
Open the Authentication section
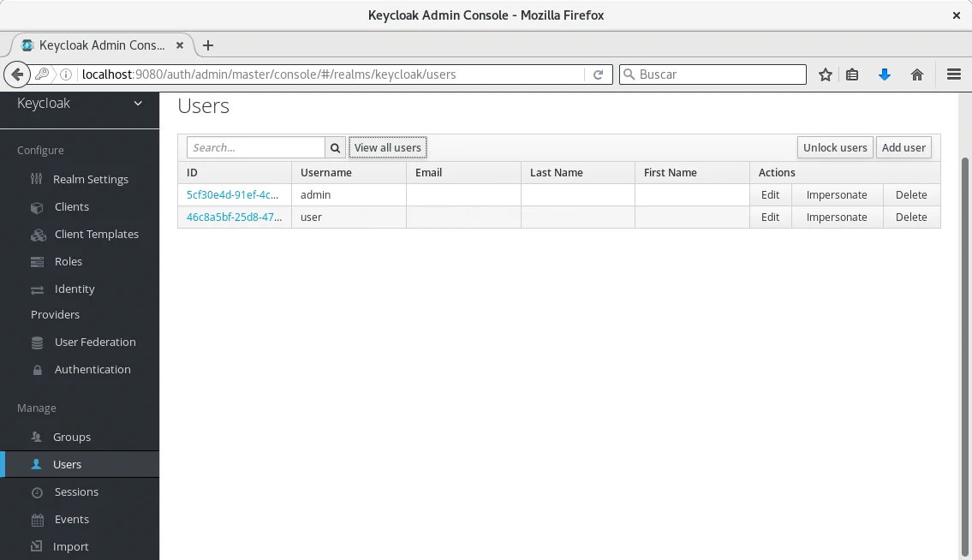click(x=92, y=369)
